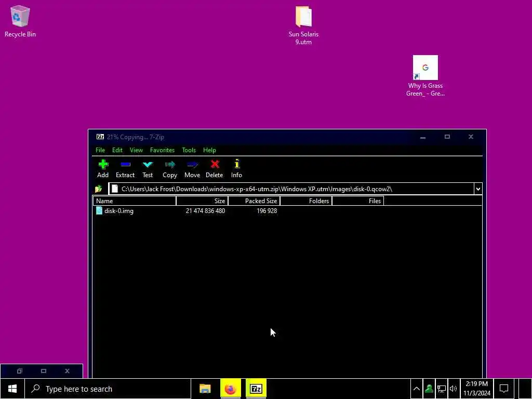
Task: Close the small window above the taskbar
Action: 67,371
